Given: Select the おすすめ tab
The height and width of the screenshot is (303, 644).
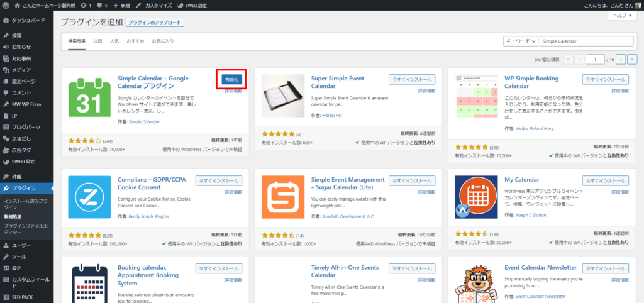Looking at the screenshot, I should pos(136,41).
